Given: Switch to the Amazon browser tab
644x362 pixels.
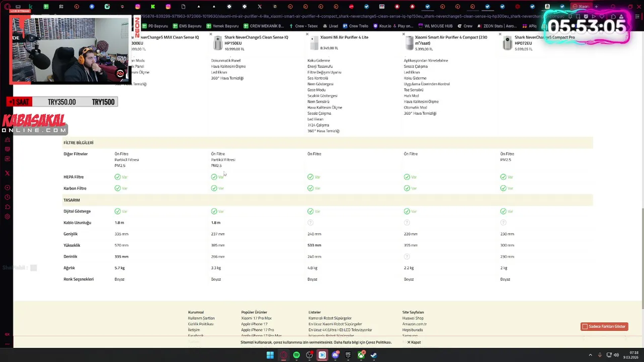Looking at the screenshot, I should point(547,7).
